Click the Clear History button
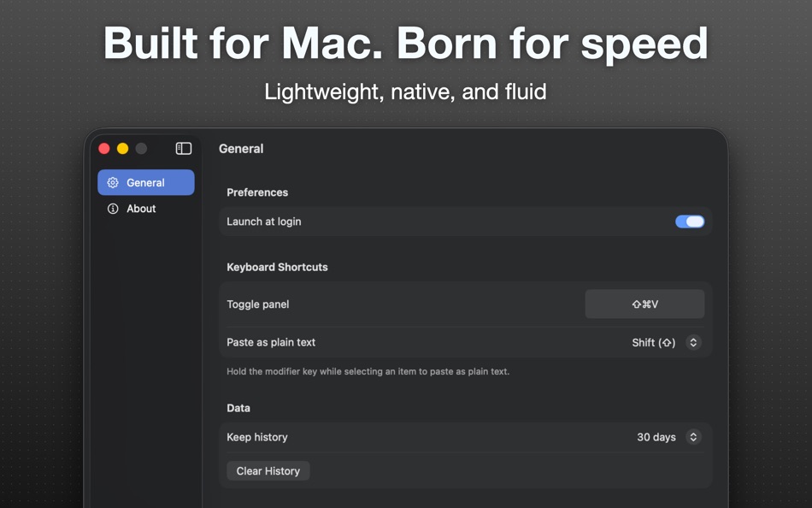 point(268,470)
